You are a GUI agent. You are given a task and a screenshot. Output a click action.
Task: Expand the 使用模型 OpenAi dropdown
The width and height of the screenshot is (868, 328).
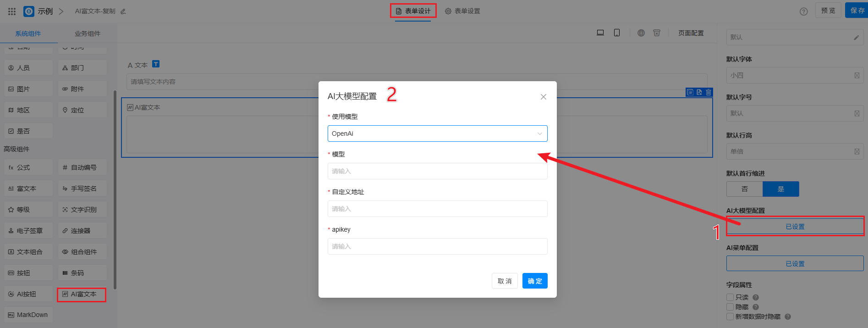437,133
